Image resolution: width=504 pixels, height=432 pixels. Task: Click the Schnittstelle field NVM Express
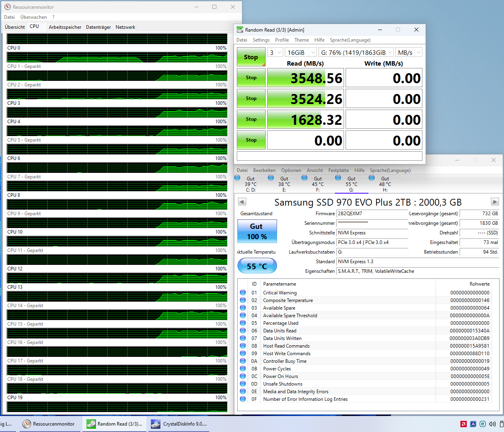coord(372,233)
